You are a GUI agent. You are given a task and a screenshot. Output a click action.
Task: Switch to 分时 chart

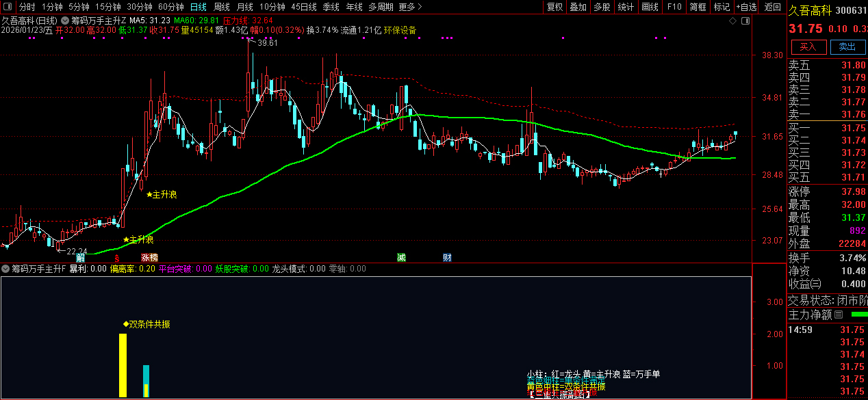27,7
